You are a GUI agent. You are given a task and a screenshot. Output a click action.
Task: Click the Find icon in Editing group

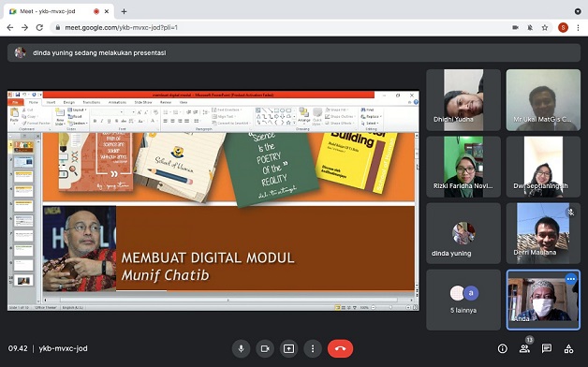click(367, 110)
